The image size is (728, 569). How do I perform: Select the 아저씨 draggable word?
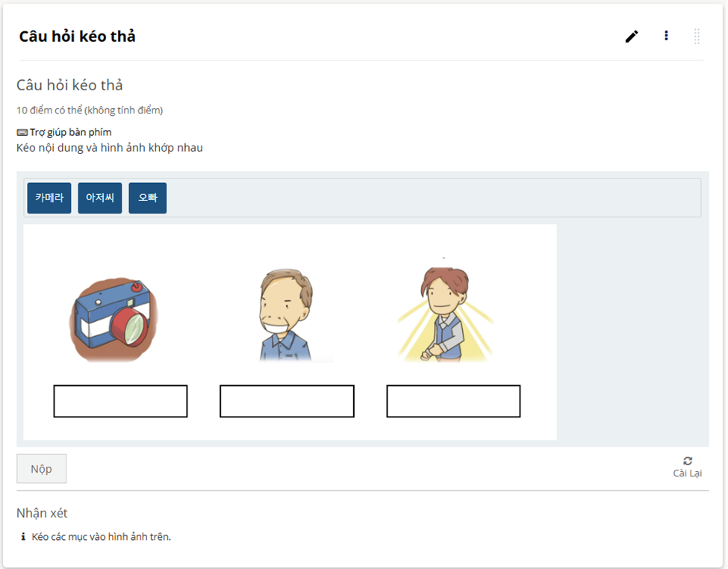point(100,198)
